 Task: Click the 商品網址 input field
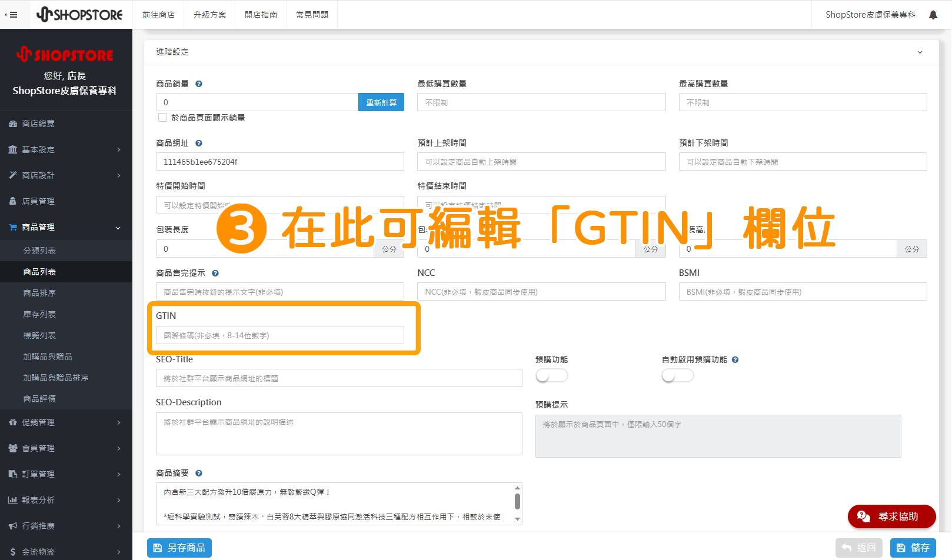coord(280,162)
